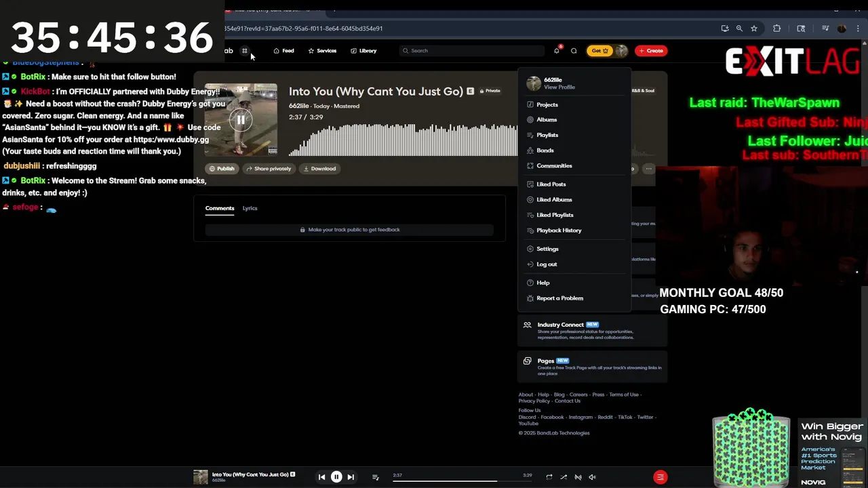The image size is (868, 488).
Task: Skip to the previous track
Action: point(322,477)
